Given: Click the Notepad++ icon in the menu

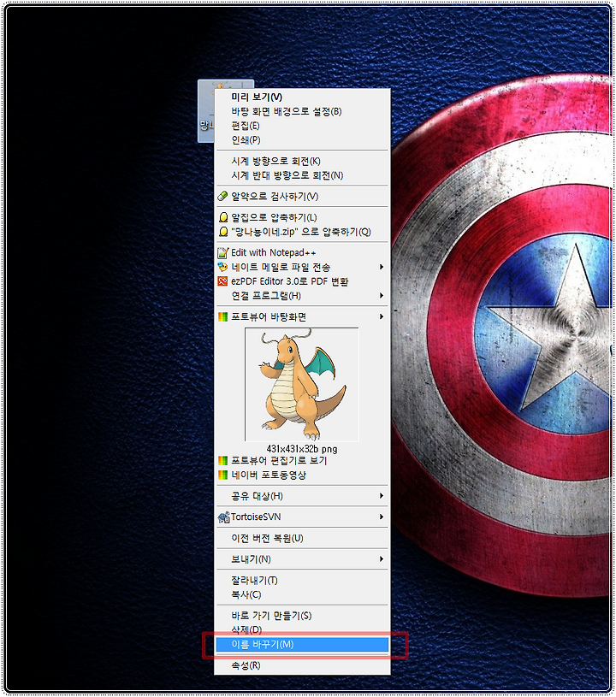Looking at the screenshot, I should [x=222, y=253].
